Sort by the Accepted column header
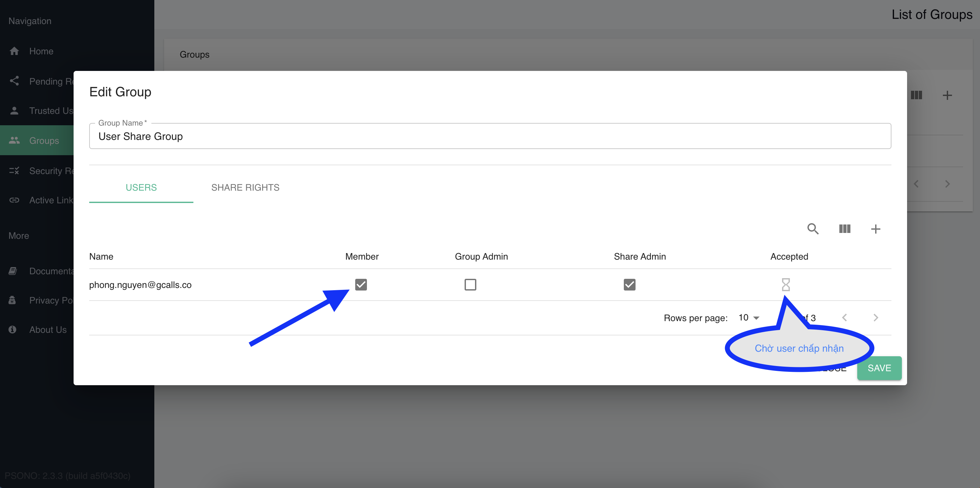 [x=789, y=257]
